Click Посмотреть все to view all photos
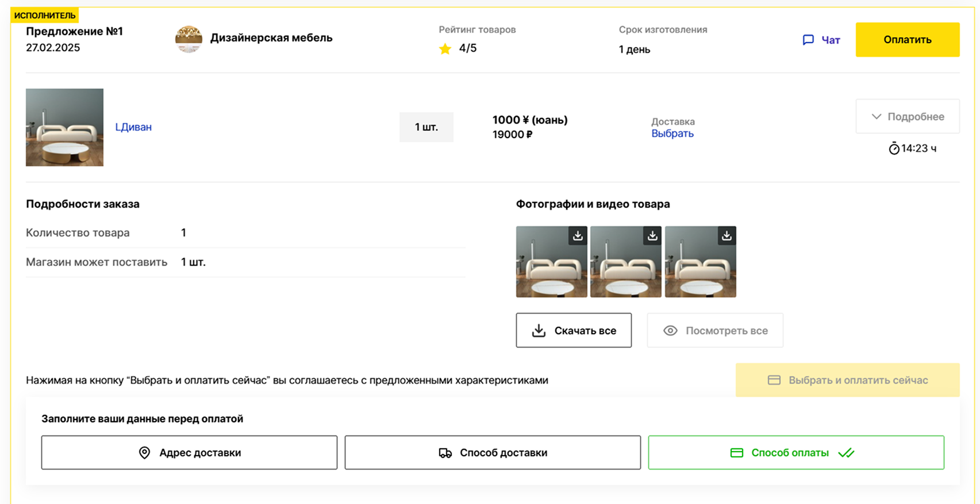Image resolution: width=980 pixels, height=504 pixels. click(714, 330)
